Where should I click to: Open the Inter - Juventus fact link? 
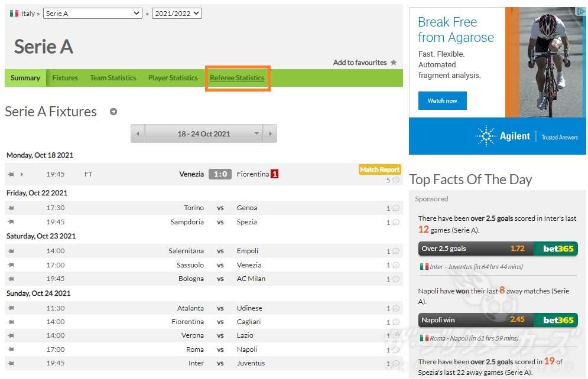[x=476, y=267]
